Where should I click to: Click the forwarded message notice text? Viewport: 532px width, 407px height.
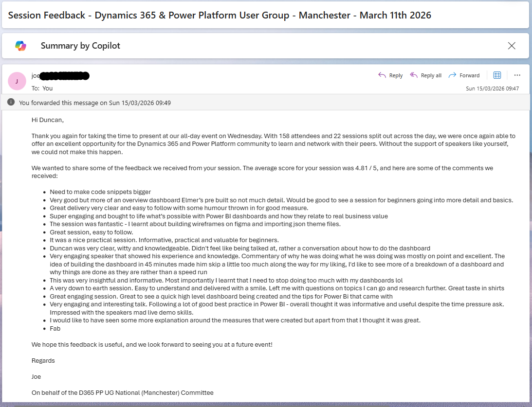[94, 103]
